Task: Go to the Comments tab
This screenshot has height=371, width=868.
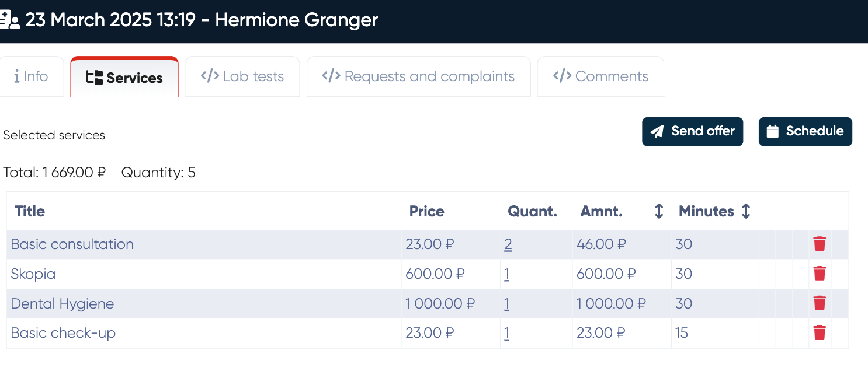Action: click(x=600, y=76)
